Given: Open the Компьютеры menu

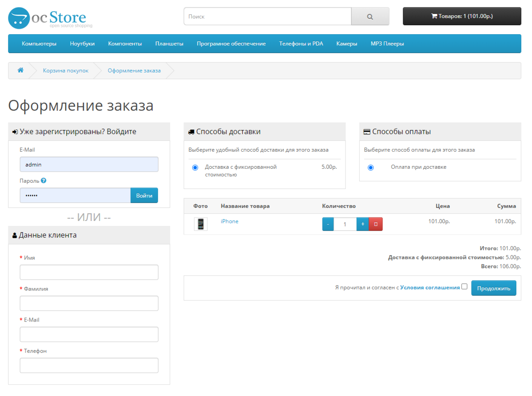Looking at the screenshot, I should (39, 44).
